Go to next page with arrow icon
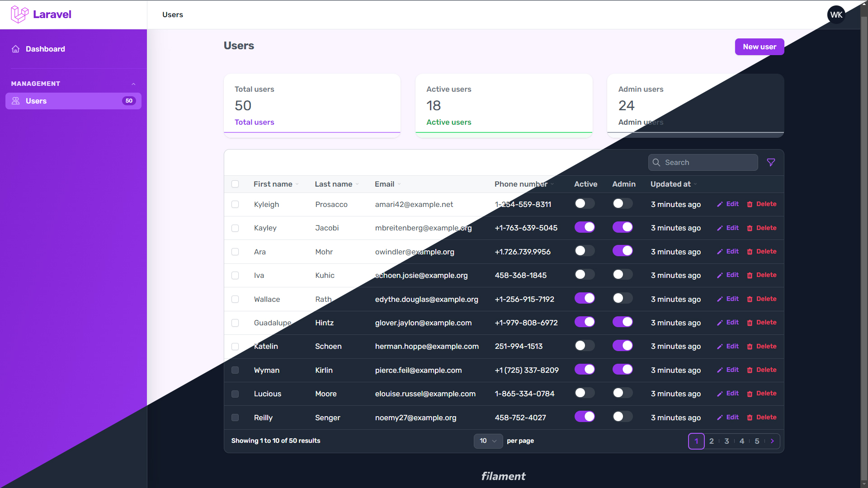 772,441
